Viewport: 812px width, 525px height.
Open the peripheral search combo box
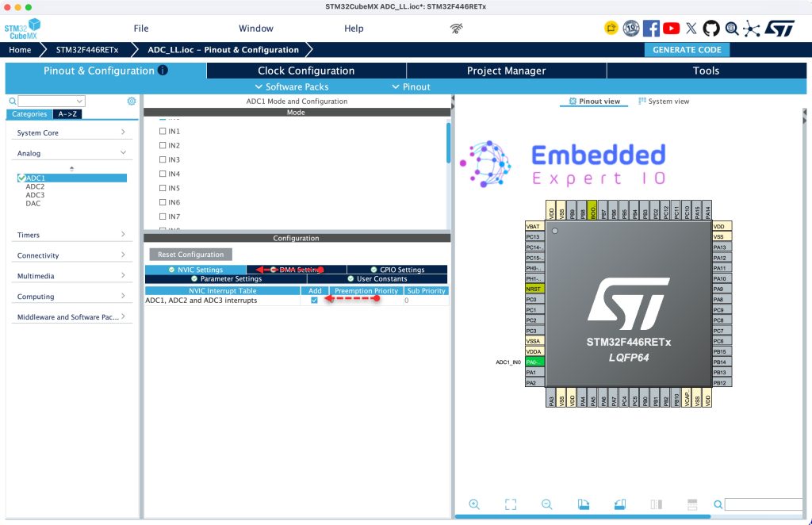52,101
